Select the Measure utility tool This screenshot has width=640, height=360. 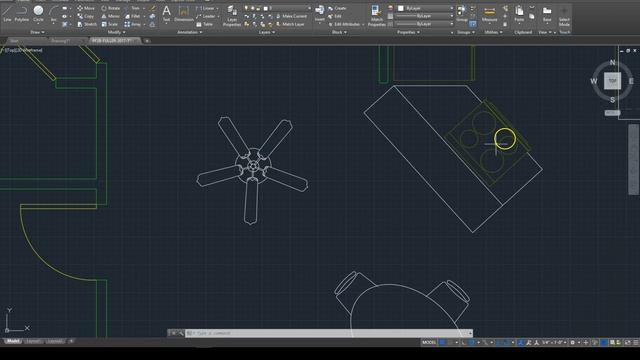(489, 13)
